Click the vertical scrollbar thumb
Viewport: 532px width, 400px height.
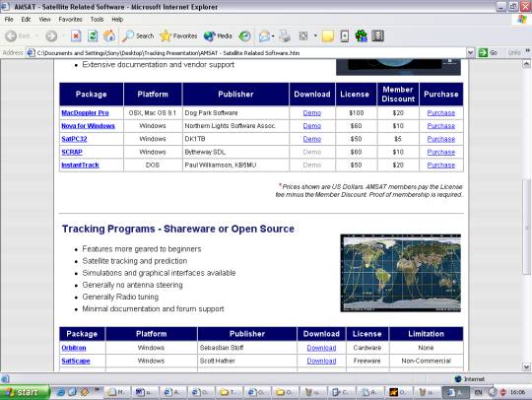[526, 227]
